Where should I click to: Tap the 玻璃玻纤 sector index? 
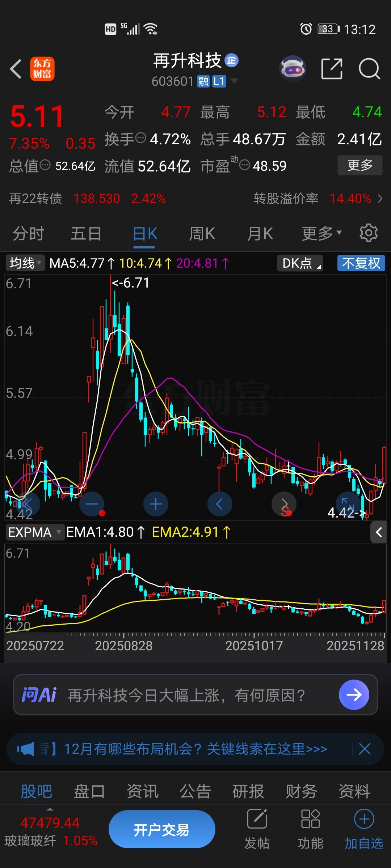point(51,832)
